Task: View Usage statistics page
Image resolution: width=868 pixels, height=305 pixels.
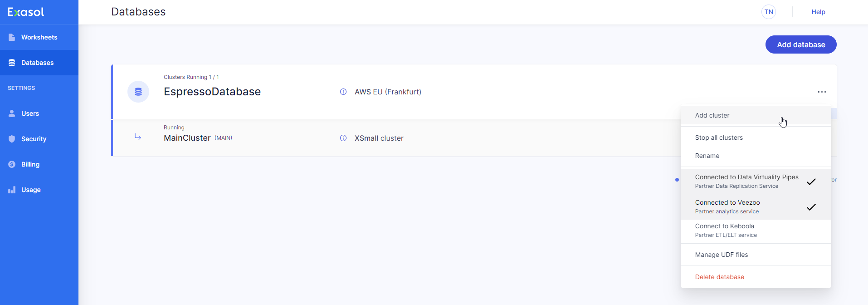Action: tap(31, 190)
